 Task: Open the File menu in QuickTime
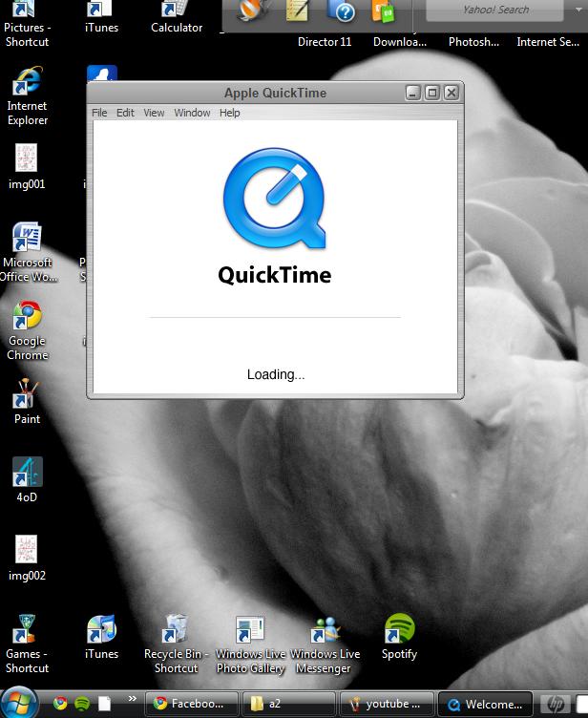tap(99, 113)
